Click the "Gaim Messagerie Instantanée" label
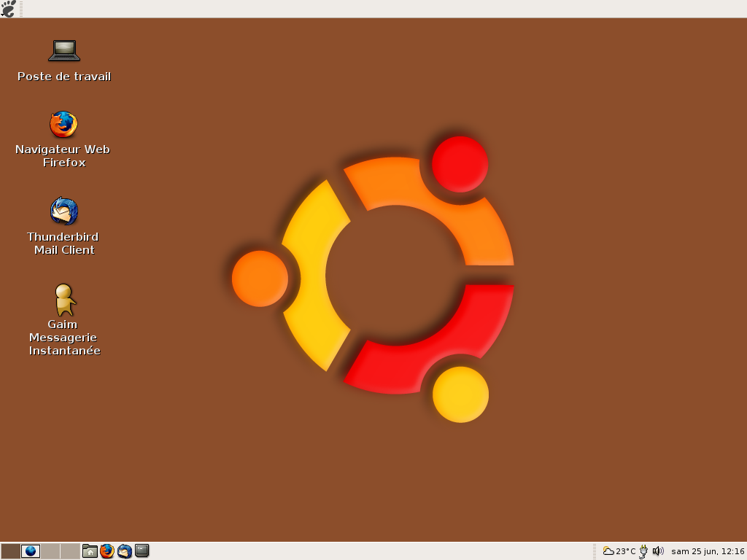 (64, 337)
